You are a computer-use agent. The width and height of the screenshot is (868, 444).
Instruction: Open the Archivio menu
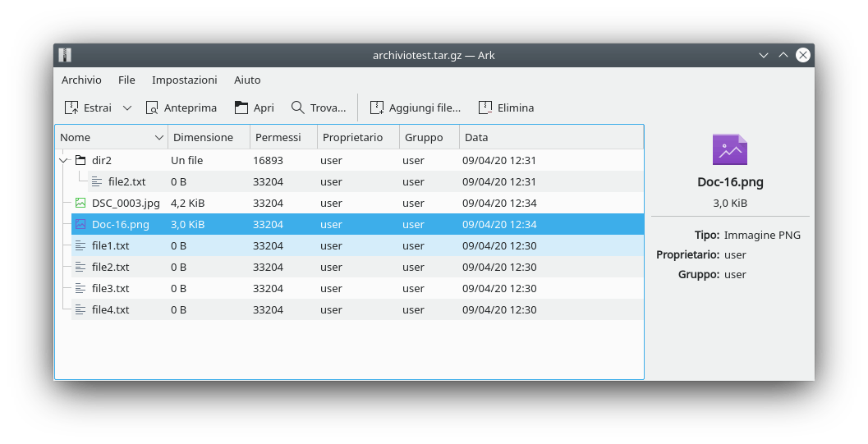81,80
